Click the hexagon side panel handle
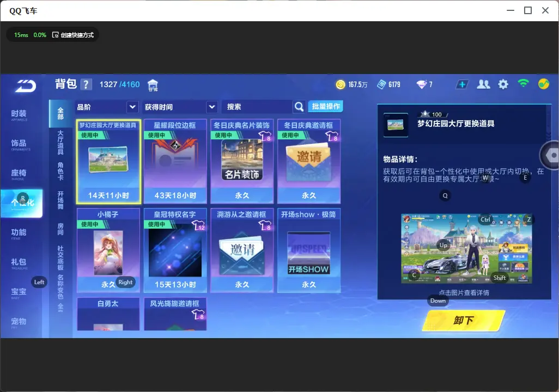Viewport: 559px width, 392px height. tap(550, 155)
